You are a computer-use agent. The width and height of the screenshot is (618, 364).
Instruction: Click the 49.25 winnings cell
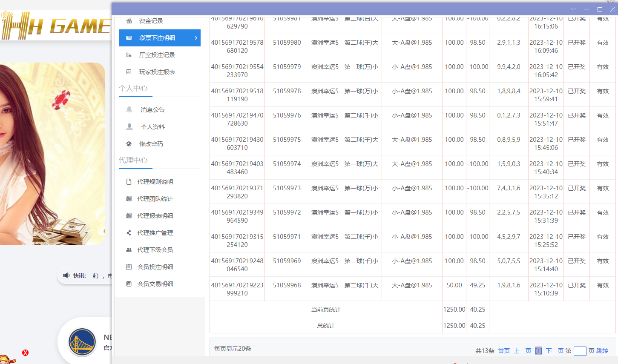[x=477, y=285]
